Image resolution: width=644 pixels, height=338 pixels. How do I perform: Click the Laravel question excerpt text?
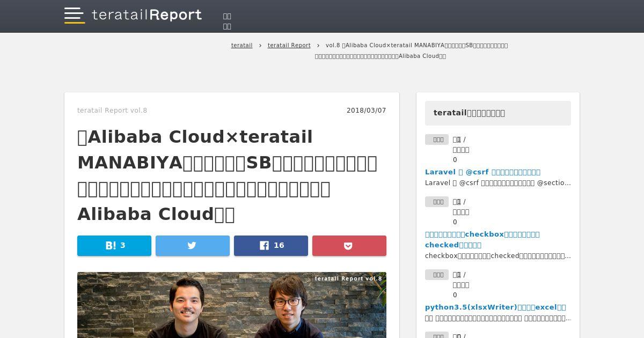[498, 183]
